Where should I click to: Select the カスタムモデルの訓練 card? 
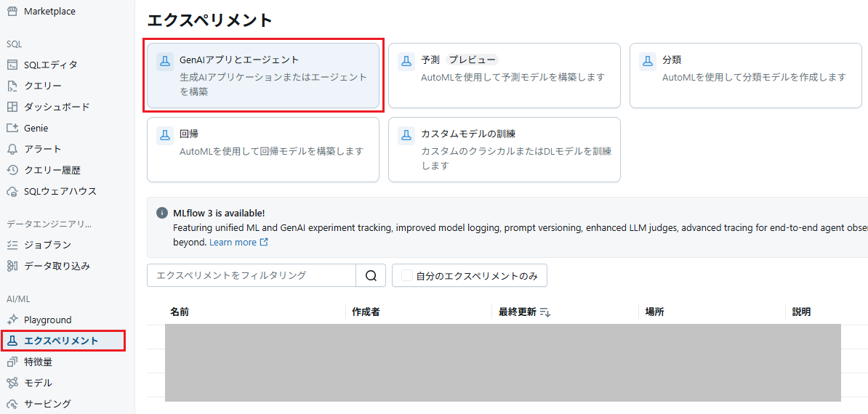point(504,150)
